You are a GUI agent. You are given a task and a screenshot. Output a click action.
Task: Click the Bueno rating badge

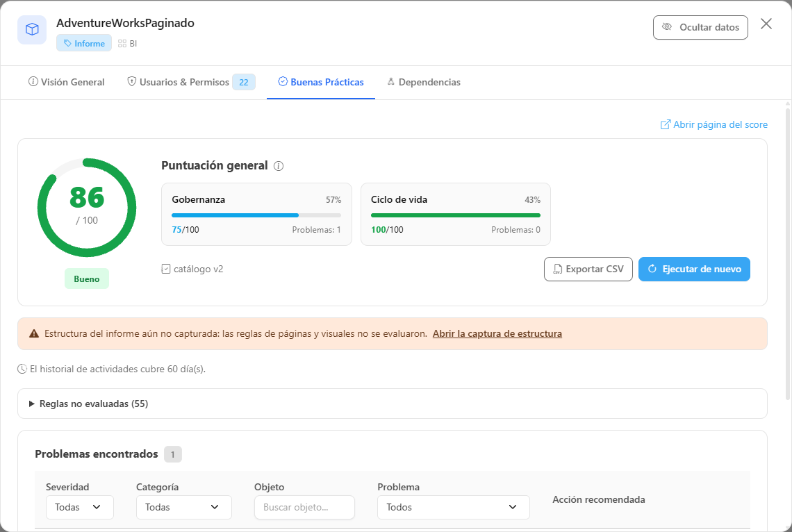(x=87, y=279)
